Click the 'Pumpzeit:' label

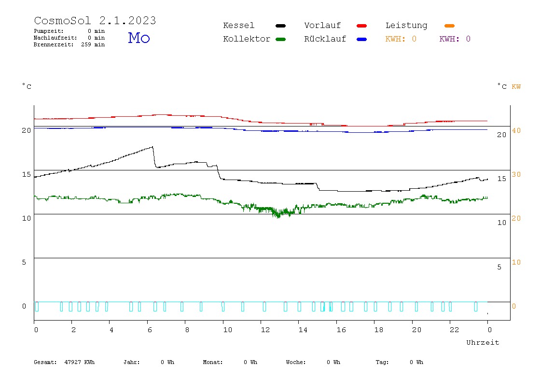point(49,31)
